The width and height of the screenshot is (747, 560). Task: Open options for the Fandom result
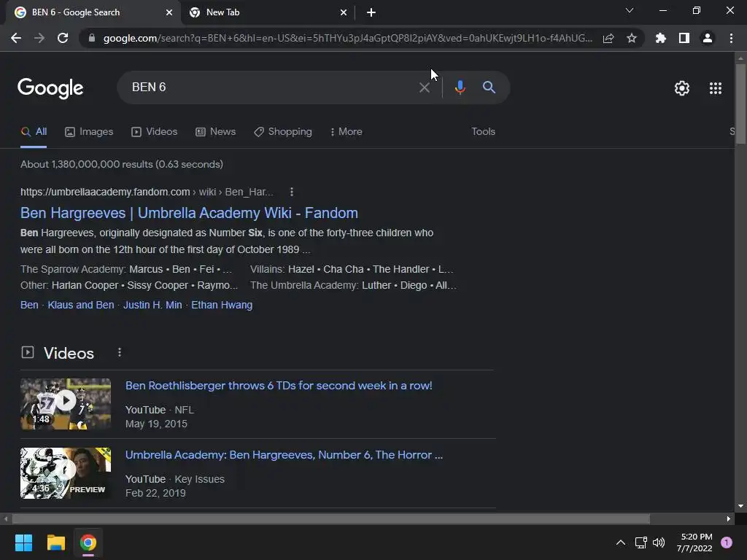[292, 192]
